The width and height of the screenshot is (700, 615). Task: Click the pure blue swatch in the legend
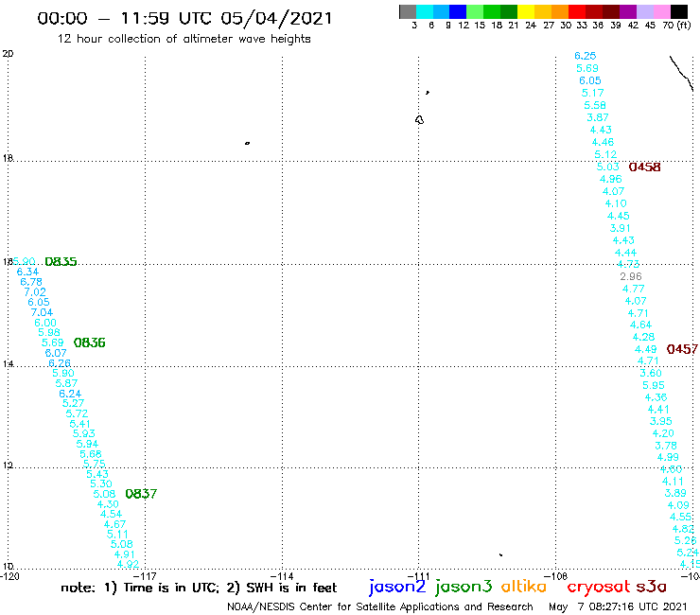tap(458, 11)
